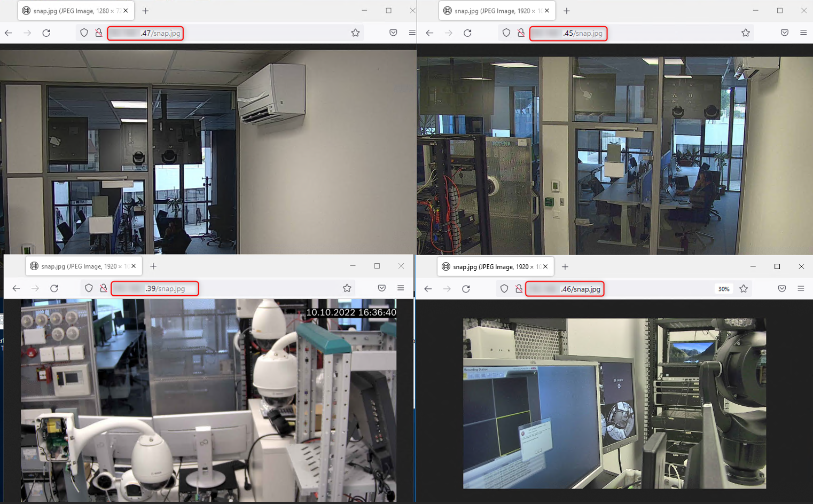Go back in the .39 window
Image resolution: width=813 pixels, height=504 pixels.
click(17, 288)
